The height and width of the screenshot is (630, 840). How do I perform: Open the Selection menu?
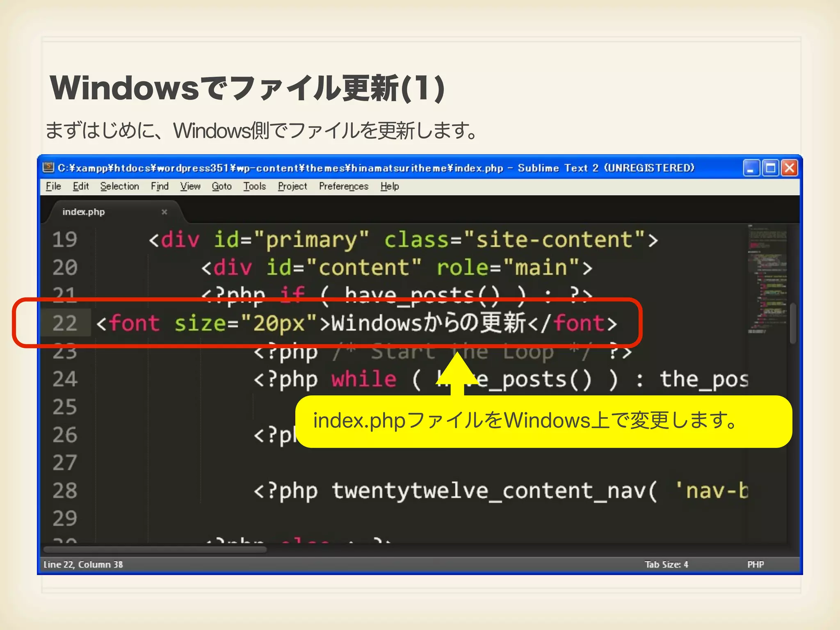point(120,186)
